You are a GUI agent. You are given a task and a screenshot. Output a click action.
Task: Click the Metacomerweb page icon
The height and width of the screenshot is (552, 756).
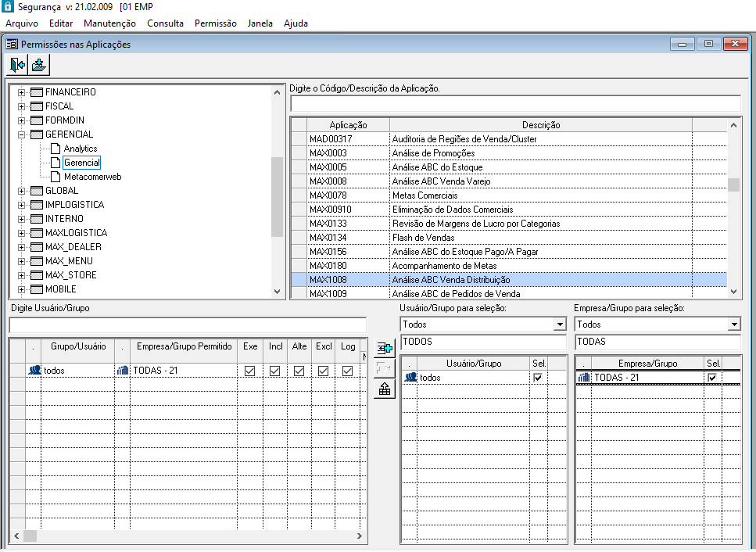pos(56,177)
